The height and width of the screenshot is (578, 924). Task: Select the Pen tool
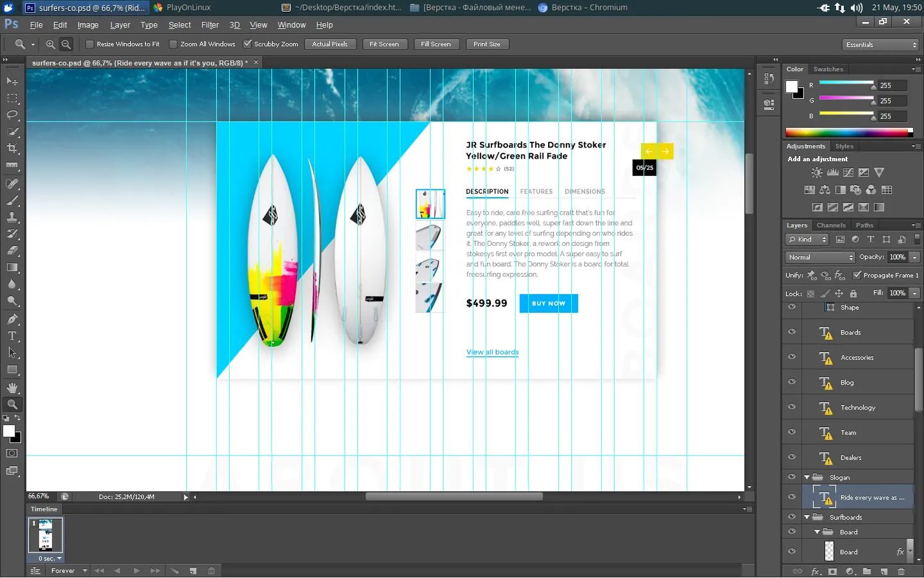click(12, 319)
